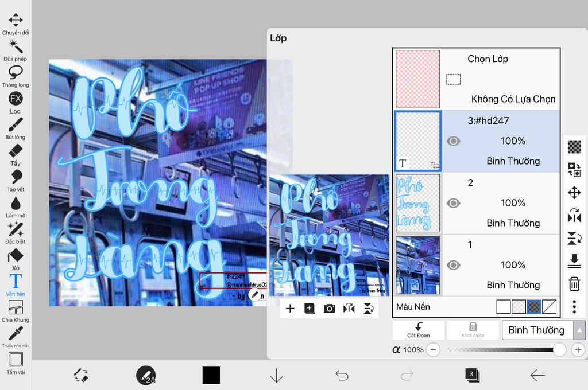Open more layer options three dots
The image size is (588, 390).
pos(574,307)
